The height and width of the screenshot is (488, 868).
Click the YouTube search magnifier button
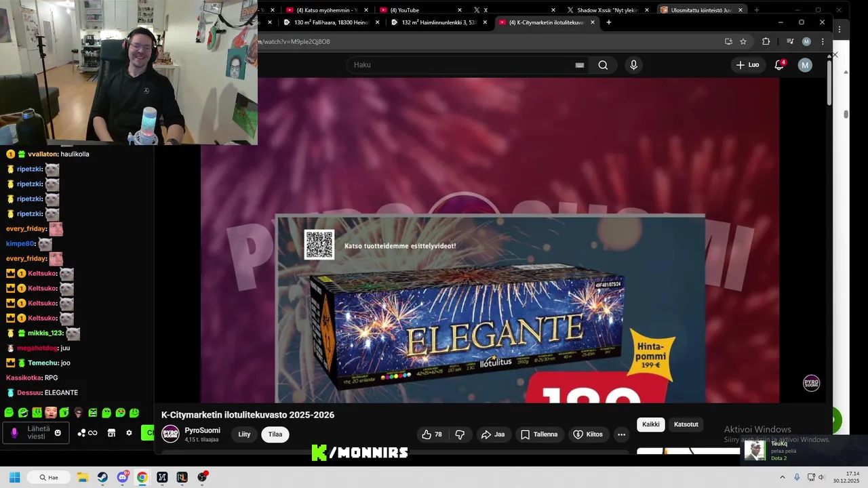(603, 65)
